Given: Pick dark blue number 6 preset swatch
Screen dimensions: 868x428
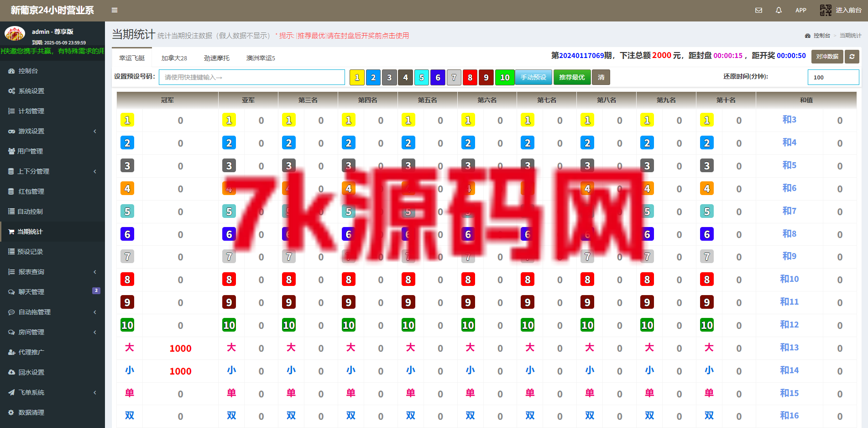Looking at the screenshot, I should click(x=438, y=77).
